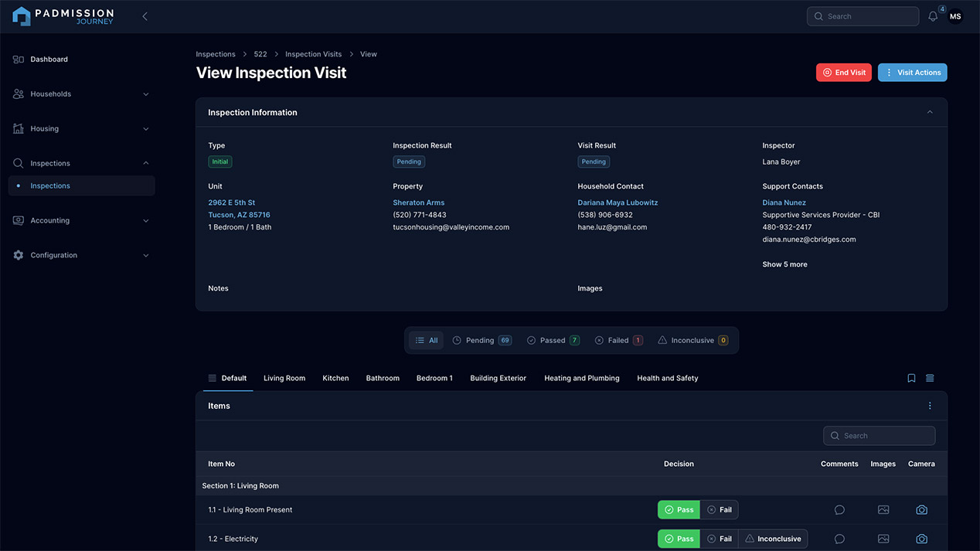Screen dimensions: 980x551
Task: Open the Visit Actions dropdown
Action: (x=913, y=73)
